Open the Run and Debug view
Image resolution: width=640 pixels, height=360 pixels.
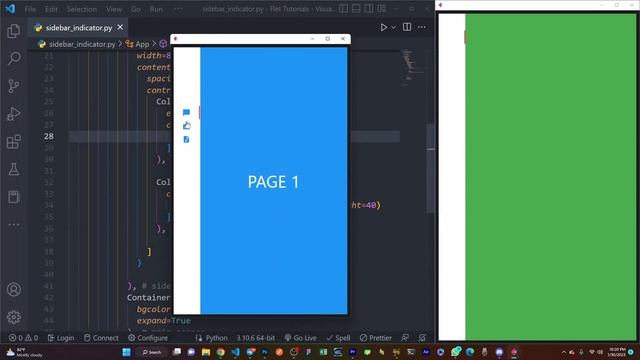[13, 114]
